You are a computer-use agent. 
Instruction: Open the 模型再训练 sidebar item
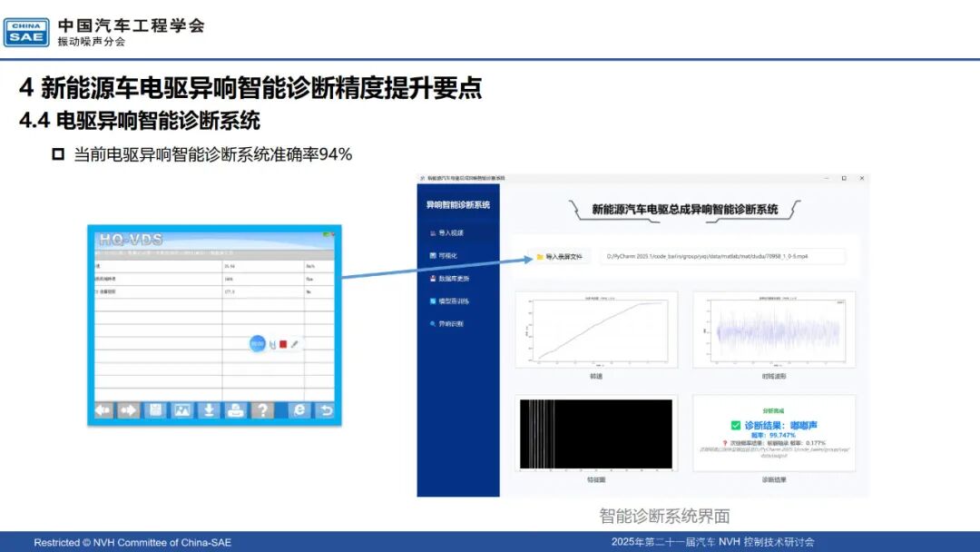point(450,301)
